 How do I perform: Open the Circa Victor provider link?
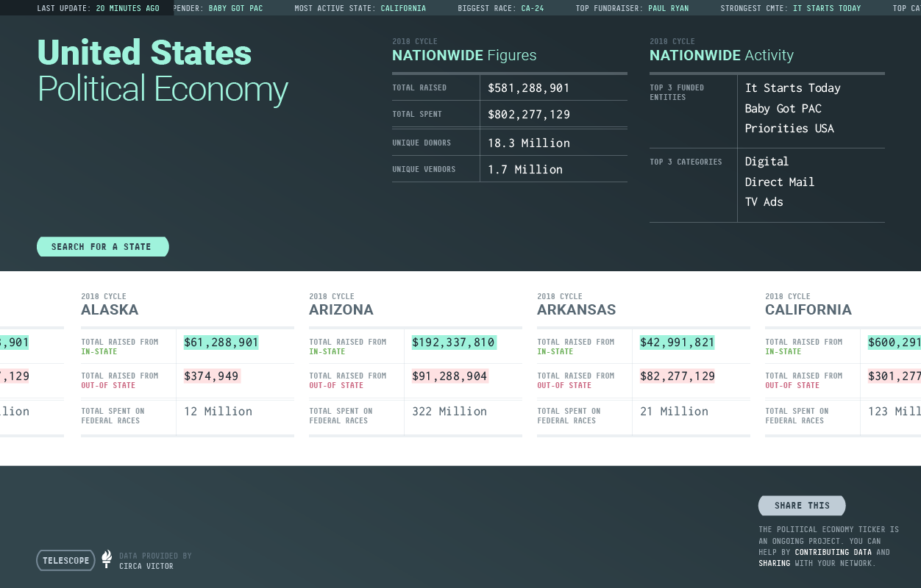coord(146,566)
